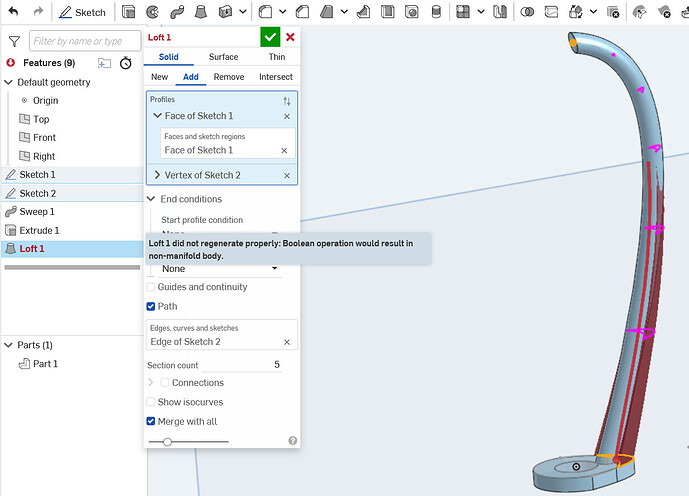Start a new Sketch from the toolbar
Viewport: 689px width, 496px height.
coord(83,12)
